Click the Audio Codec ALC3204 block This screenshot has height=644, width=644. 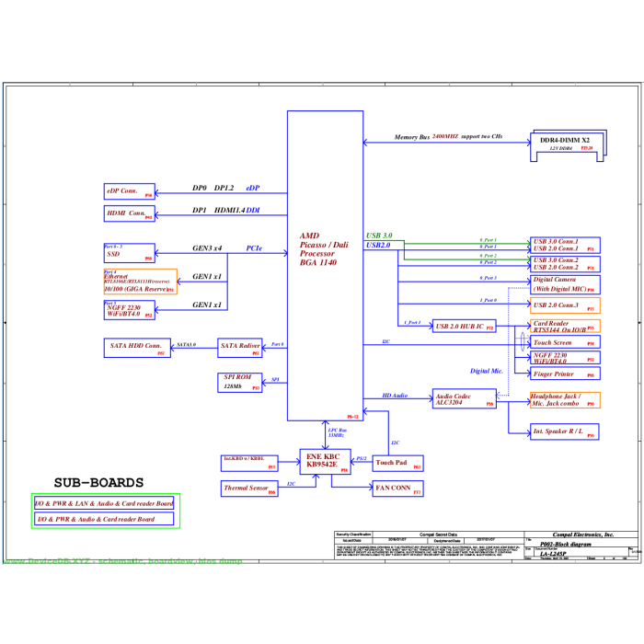[464, 398]
